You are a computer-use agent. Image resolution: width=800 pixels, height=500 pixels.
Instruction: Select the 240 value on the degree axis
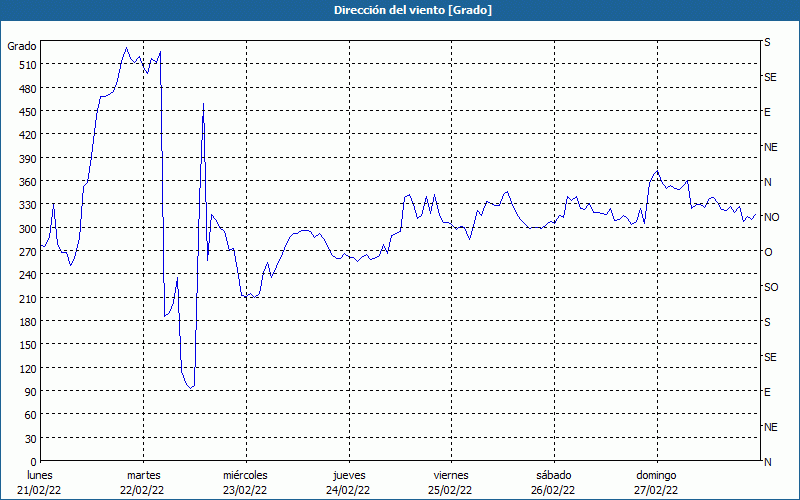coord(27,275)
